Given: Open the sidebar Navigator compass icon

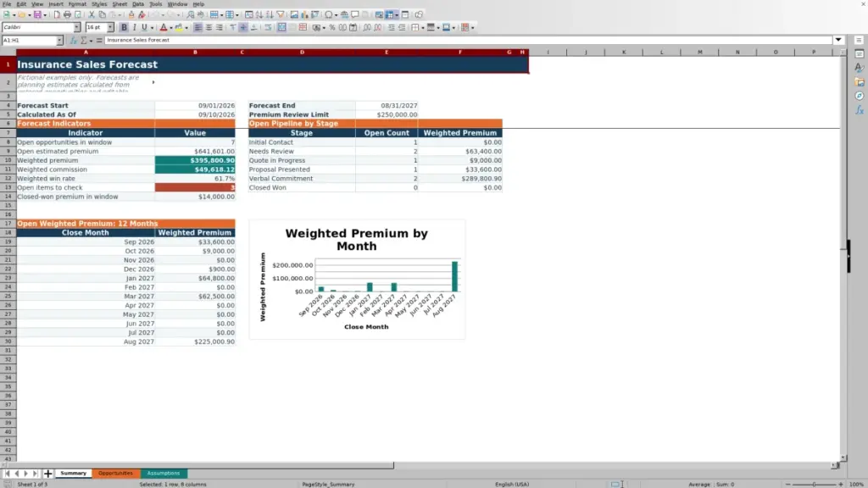Looking at the screenshot, I should [860, 97].
